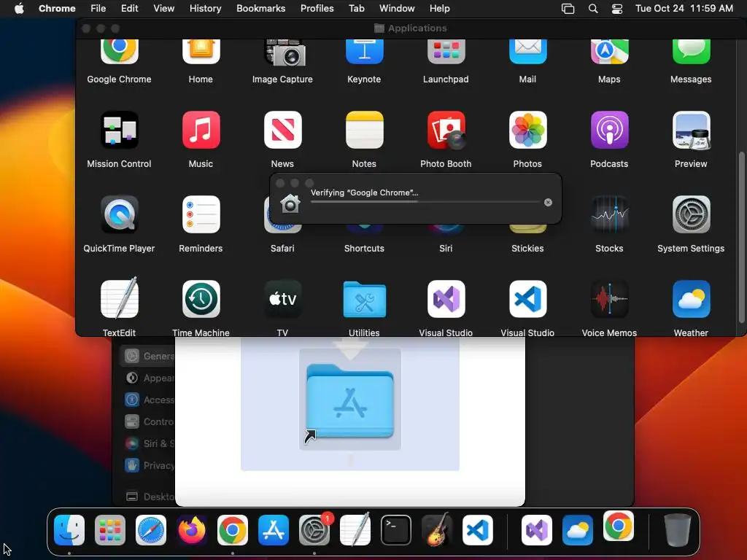Open purple Visual Studio app icon

point(446,299)
